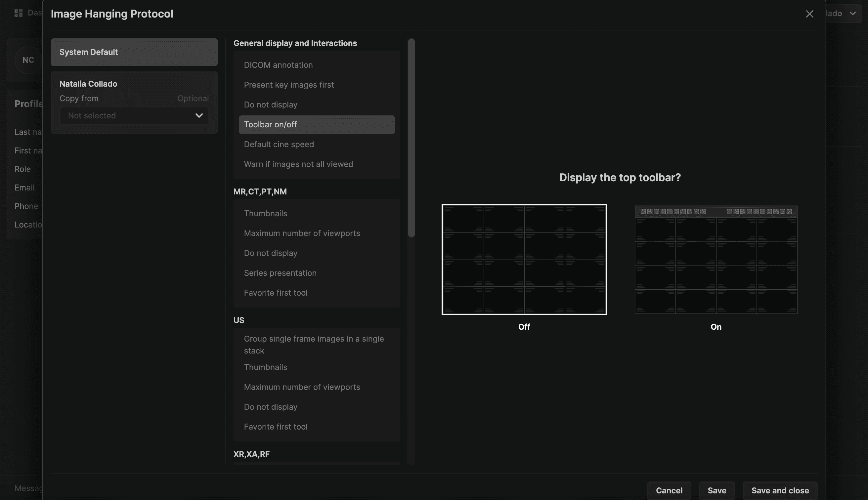Click the Save button
Viewport: 868px width, 500px height.
click(716, 490)
